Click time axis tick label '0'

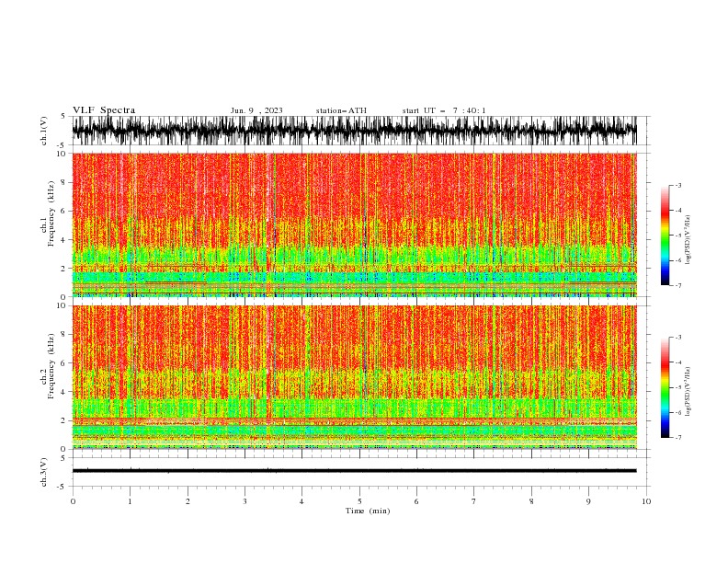pyautogui.click(x=73, y=501)
